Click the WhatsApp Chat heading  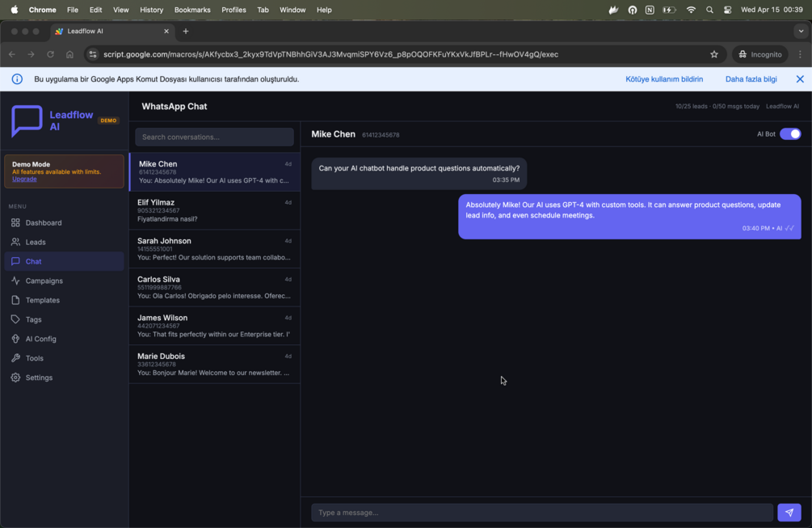[175, 106]
